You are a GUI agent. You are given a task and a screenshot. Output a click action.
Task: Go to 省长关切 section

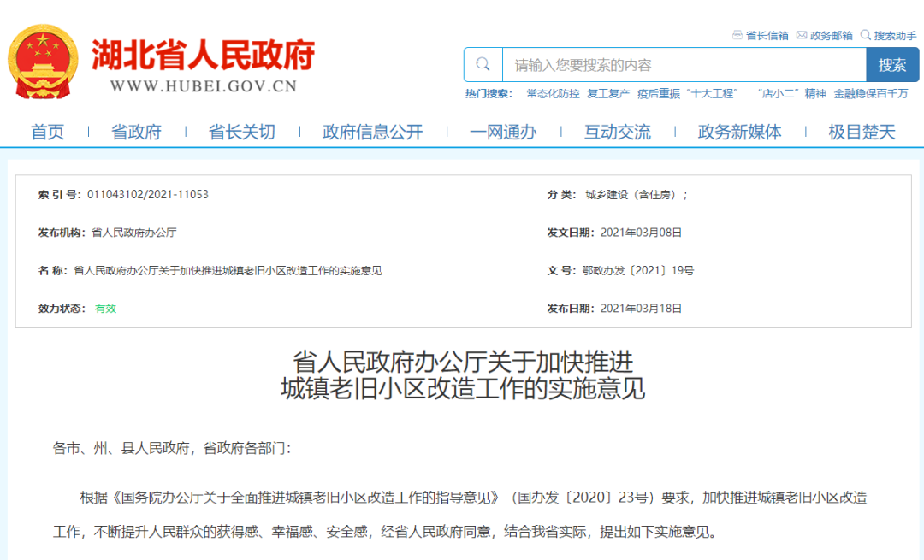[x=242, y=132]
